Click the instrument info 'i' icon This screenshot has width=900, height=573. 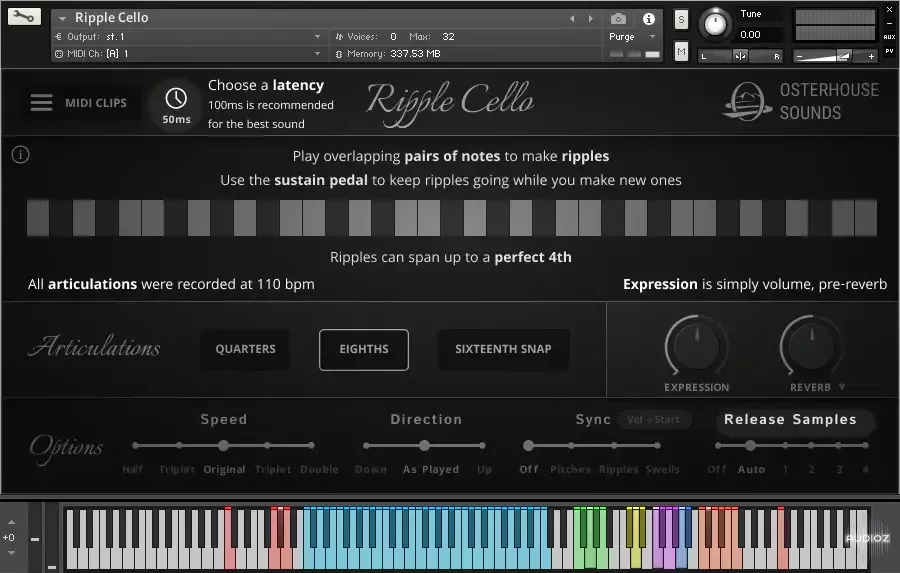pos(648,18)
